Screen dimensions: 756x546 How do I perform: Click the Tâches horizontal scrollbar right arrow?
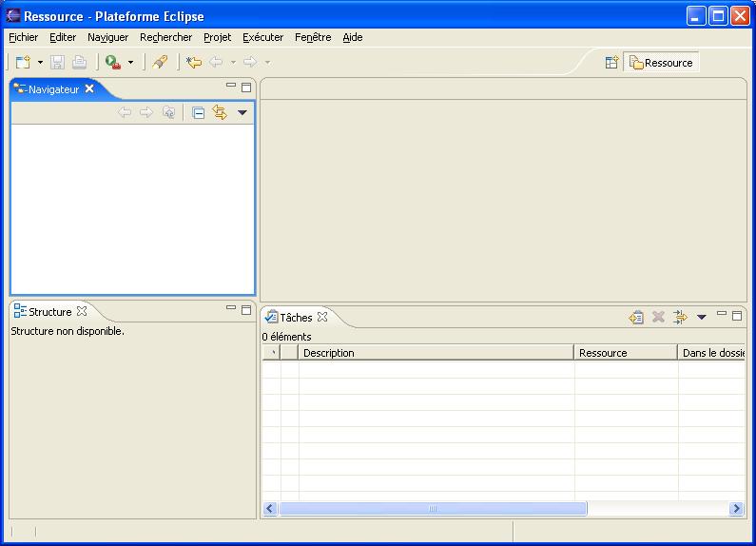click(x=736, y=509)
